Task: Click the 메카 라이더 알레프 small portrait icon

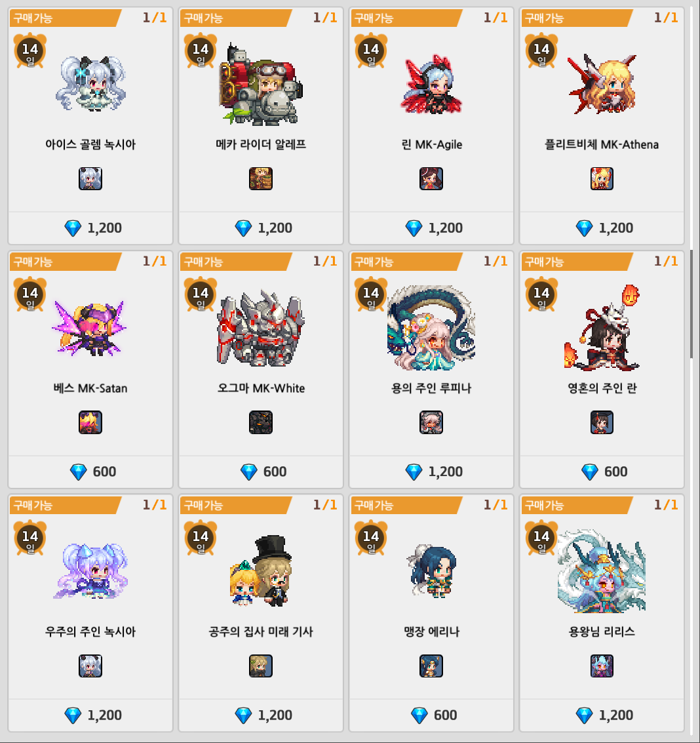Action: click(x=261, y=178)
